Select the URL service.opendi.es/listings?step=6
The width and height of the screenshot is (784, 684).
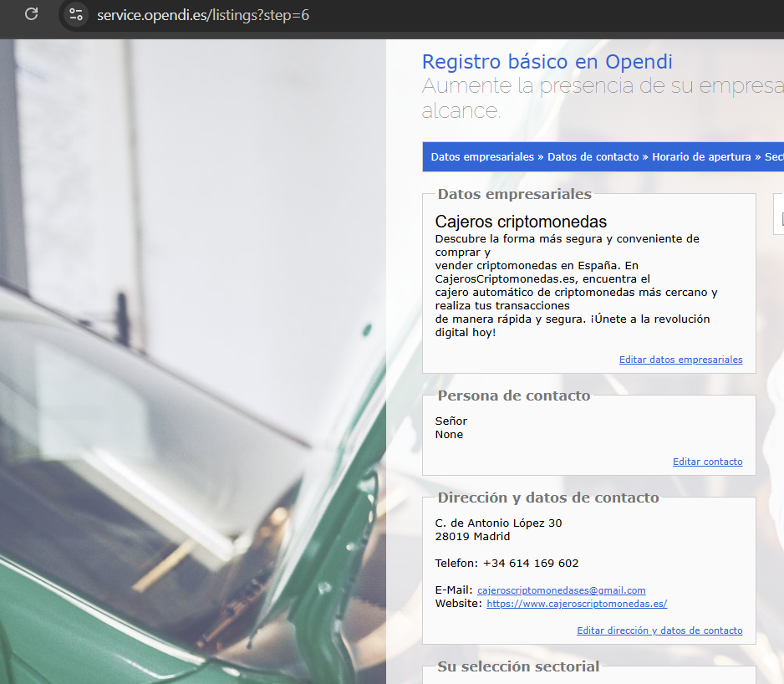click(x=203, y=15)
